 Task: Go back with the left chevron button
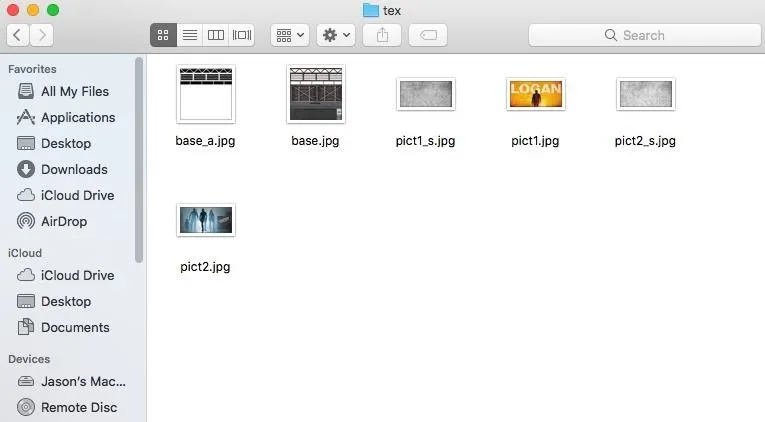[18, 35]
